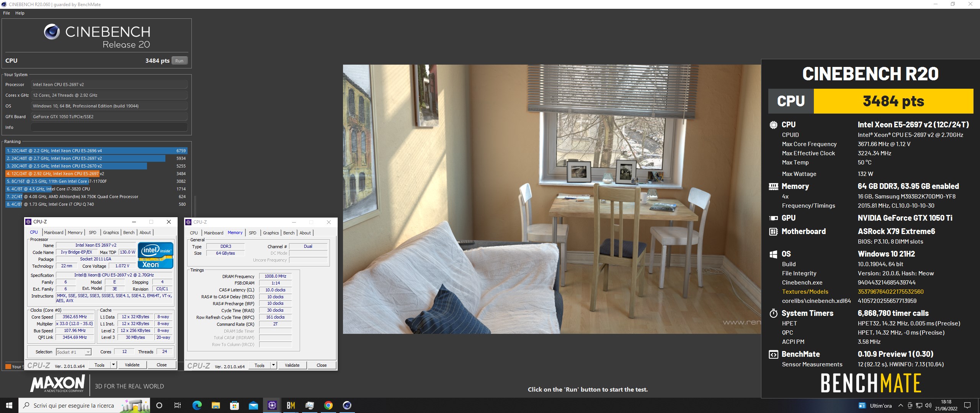980x413 pixels.
Task: Open the Bench tab in first CPU-Z window
Action: 129,233
